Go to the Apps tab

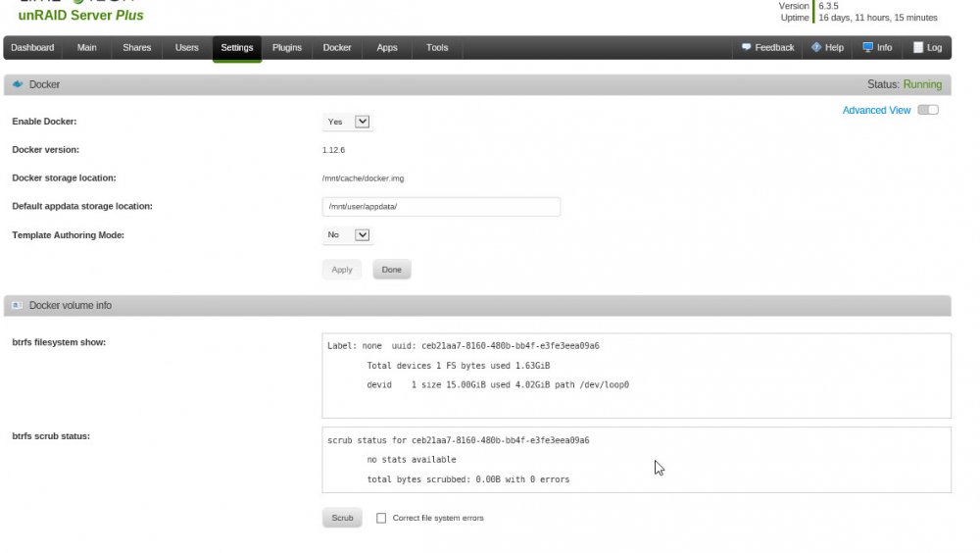[x=387, y=47]
